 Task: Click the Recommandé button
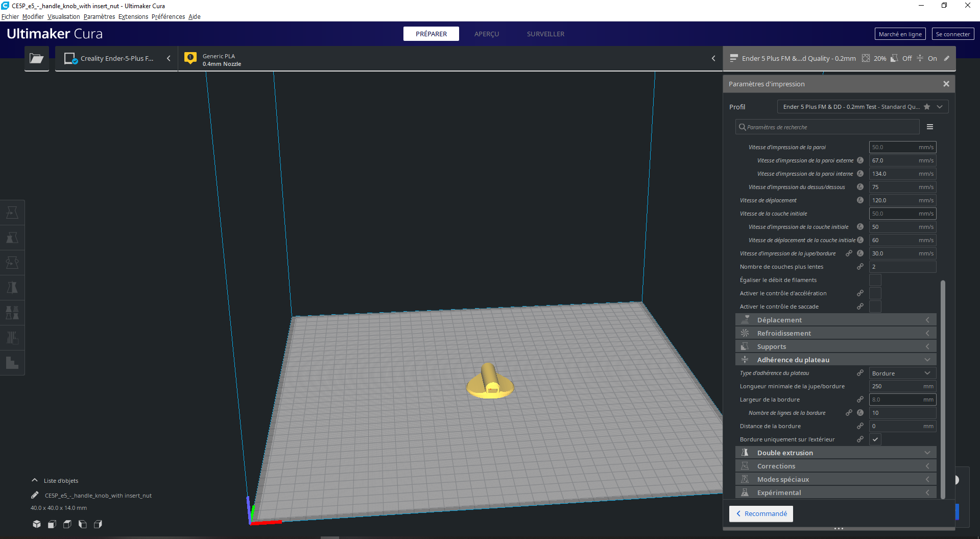click(x=761, y=513)
